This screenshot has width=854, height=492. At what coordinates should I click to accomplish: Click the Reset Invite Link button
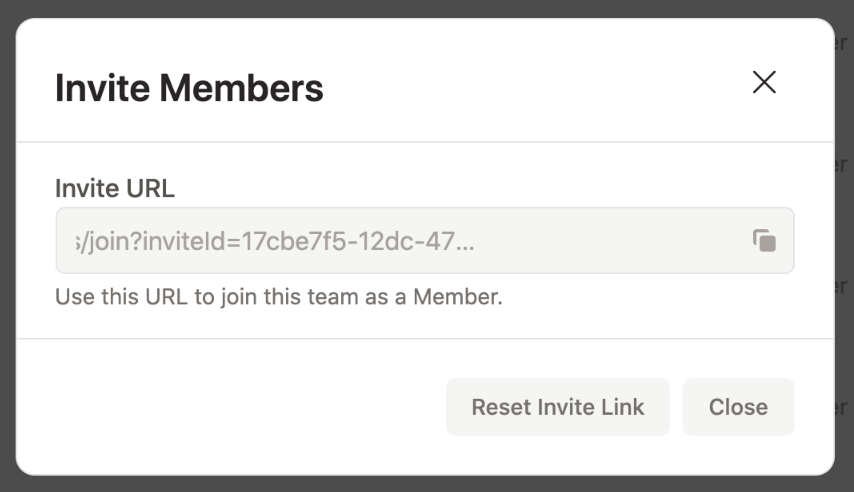click(x=558, y=407)
